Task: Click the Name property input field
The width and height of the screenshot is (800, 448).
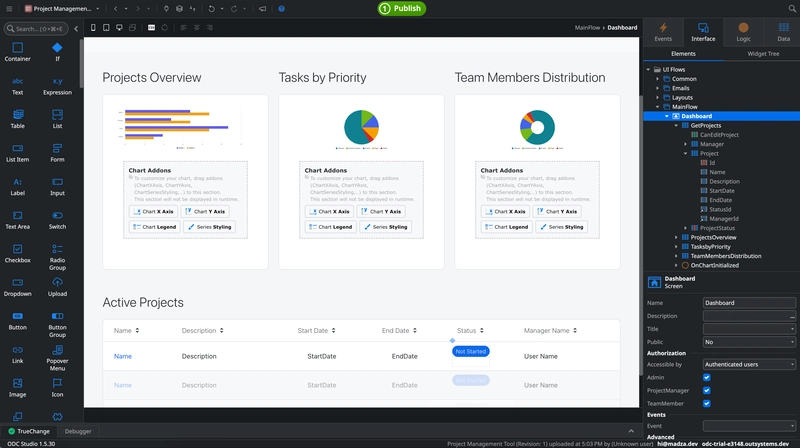Action: coord(749,303)
